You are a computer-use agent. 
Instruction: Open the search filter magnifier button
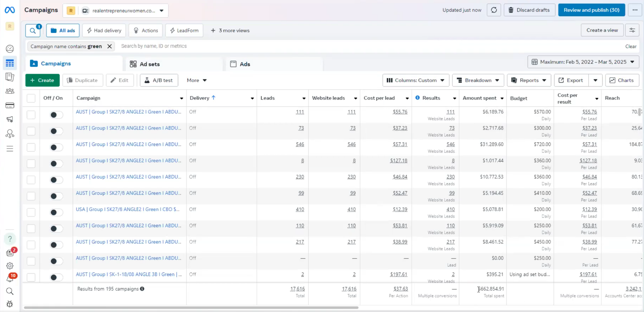[33, 30]
